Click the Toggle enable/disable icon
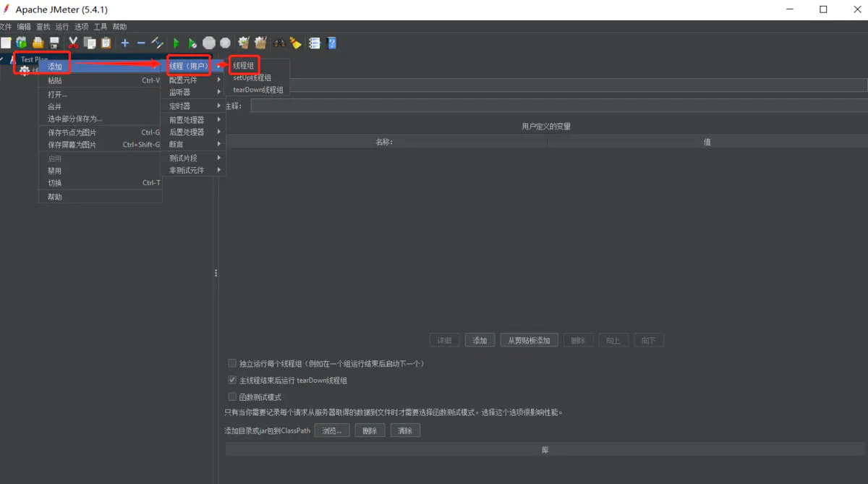The image size is (868, 484). click(158, 43)
